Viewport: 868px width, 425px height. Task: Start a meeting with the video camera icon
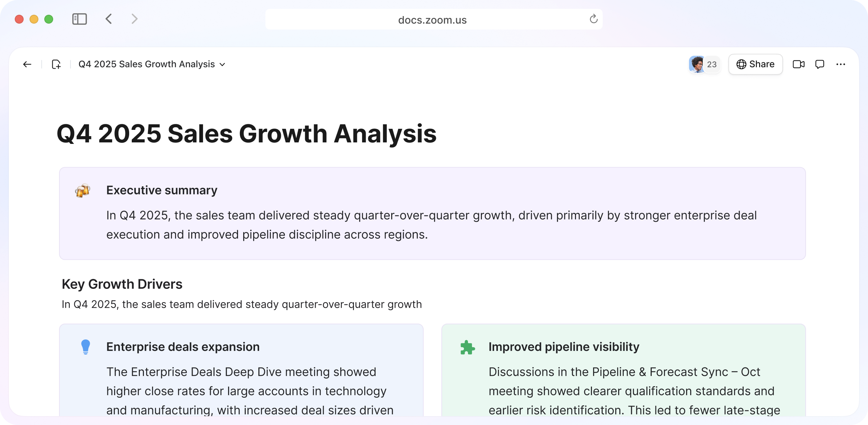tap(798, 65)
